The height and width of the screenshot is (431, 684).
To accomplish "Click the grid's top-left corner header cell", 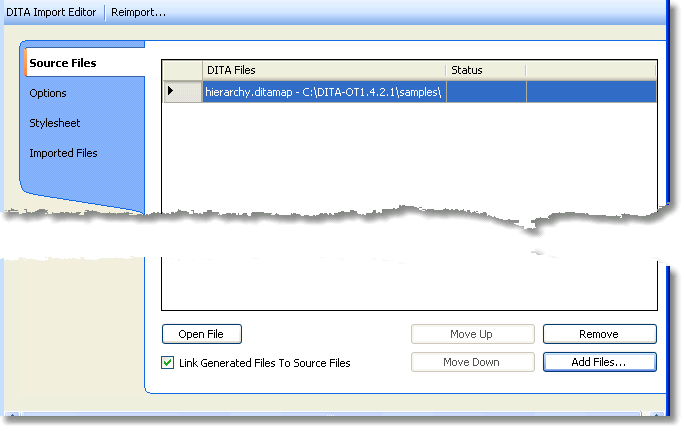I will click(181, 70).
